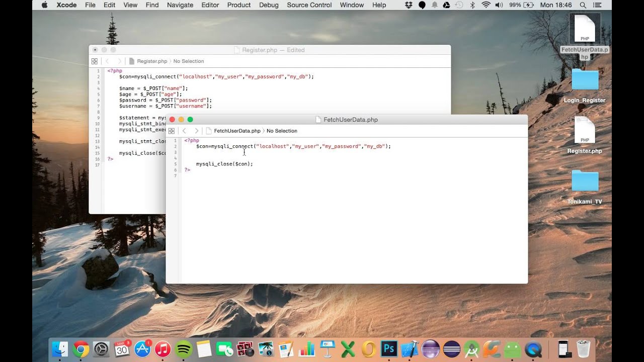This screenshot has width=644, height=362.
Task: Open Notes from the dock
Action: click(x=204, y=348)
